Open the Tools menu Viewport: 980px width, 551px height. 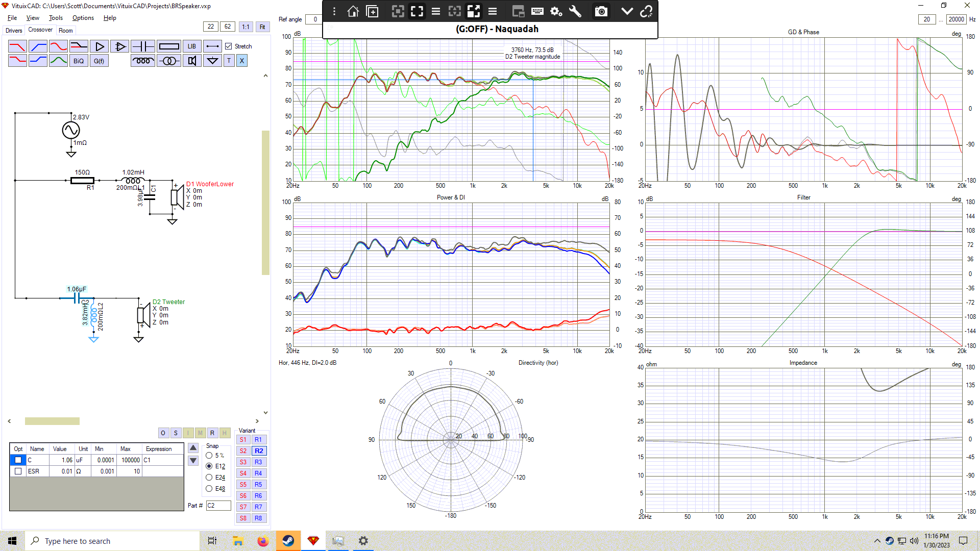(x=56, y=18)
